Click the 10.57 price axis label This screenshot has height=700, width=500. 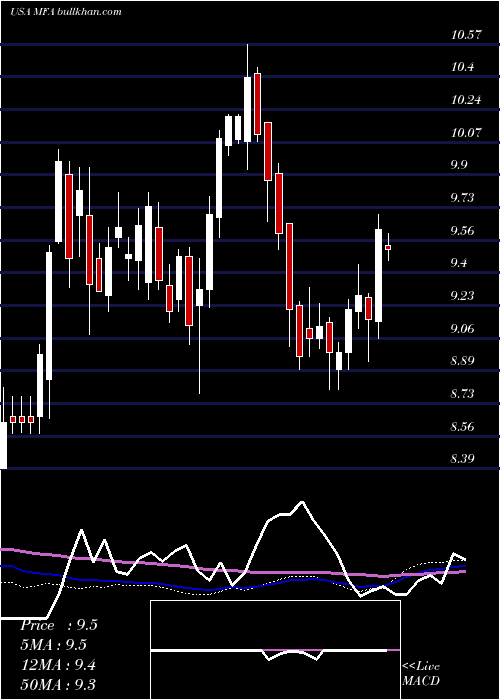pyautogui.click(x=467, y=34)
